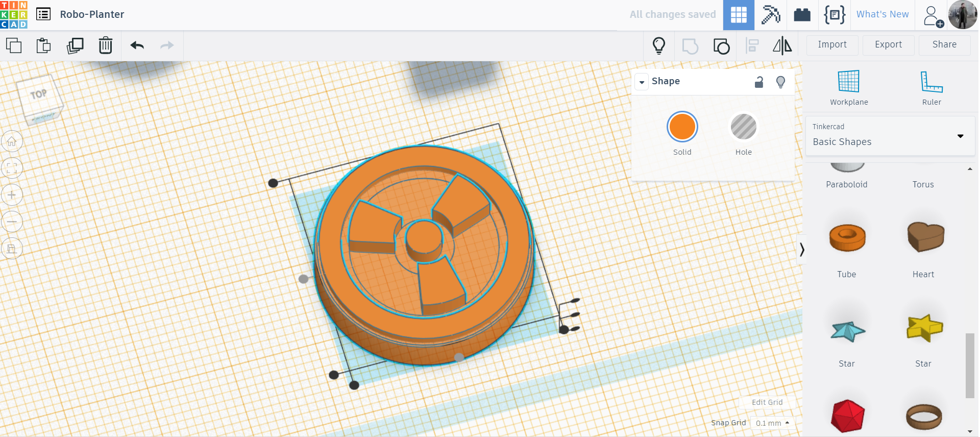The height and width of the screenshot is (437, 980).
Task: Click the Torus shape label
Action: (x=923, y=185)
